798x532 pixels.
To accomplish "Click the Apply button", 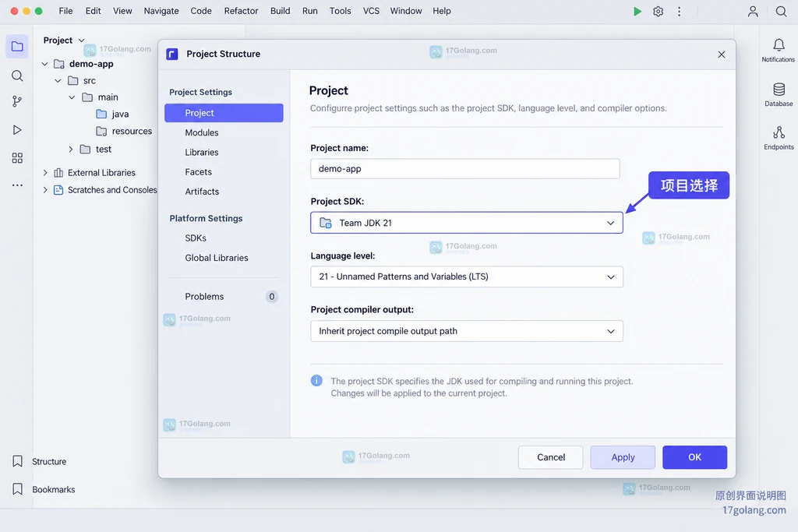I will [623, 457].
